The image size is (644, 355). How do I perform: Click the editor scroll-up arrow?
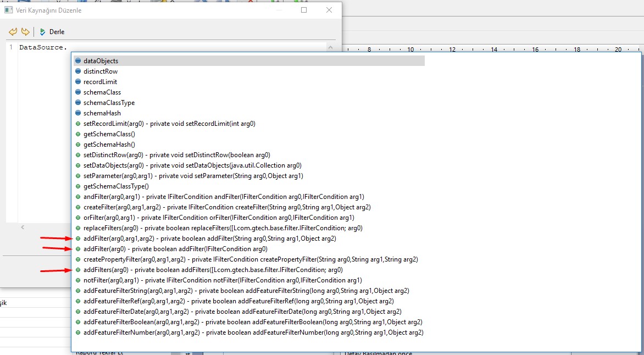click(330, 48)
